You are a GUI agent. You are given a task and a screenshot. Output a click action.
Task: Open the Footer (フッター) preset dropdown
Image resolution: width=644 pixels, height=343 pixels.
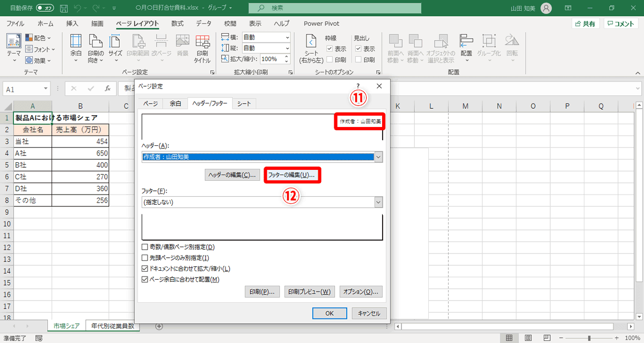tap(378, 202)
